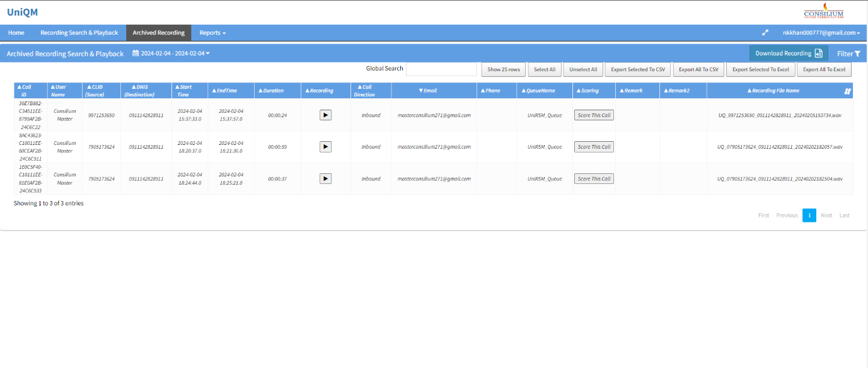Click the Download Recording button
The width and height of the screenshot is (868, 368).
788,54
